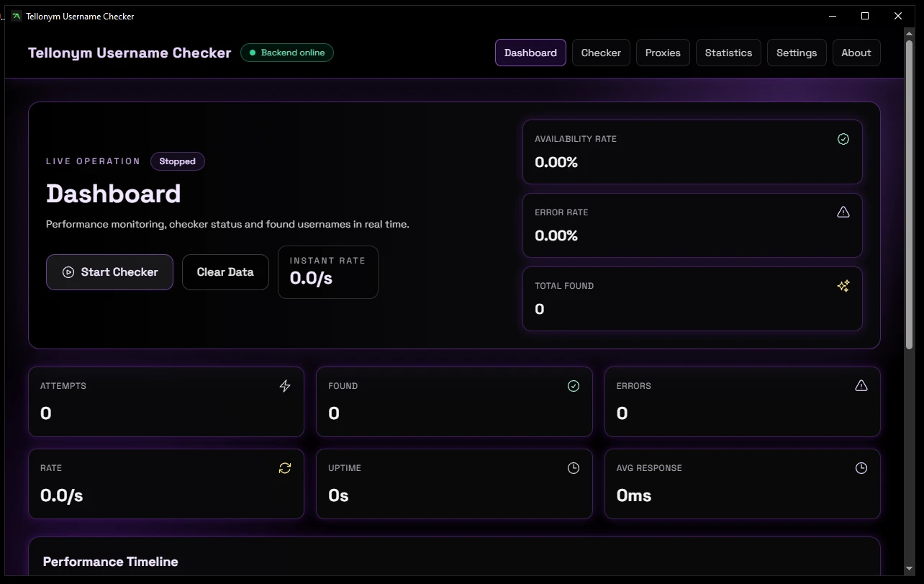Click the Clear Data button
Viewport: 924px width, 584px height.
(x=225, y=272)
